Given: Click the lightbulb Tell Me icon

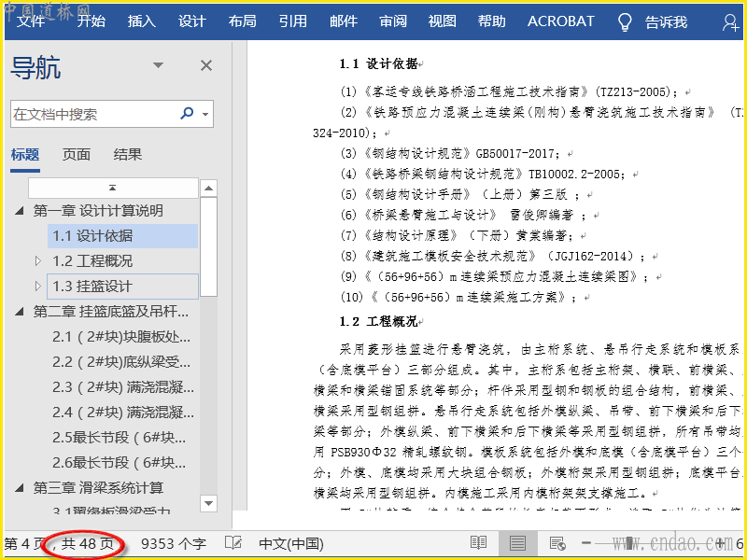Looking at the screenshot, I should (x=625, y=21).
